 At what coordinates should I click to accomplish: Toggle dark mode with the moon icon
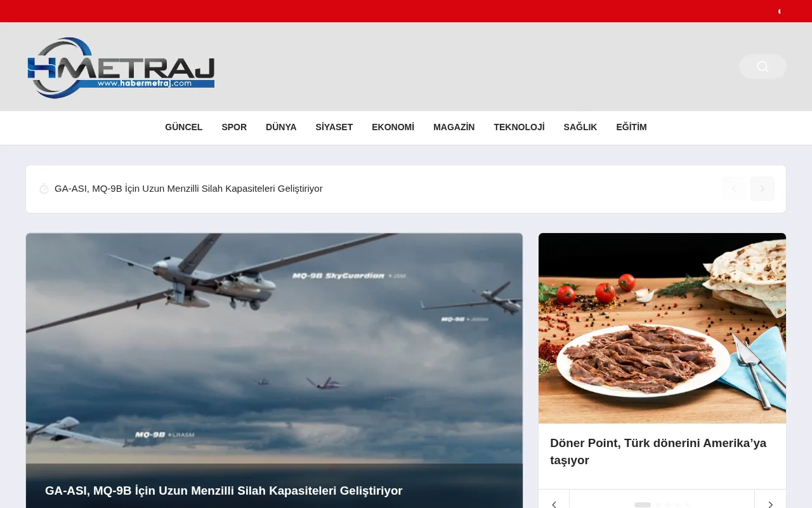(779, 11)
